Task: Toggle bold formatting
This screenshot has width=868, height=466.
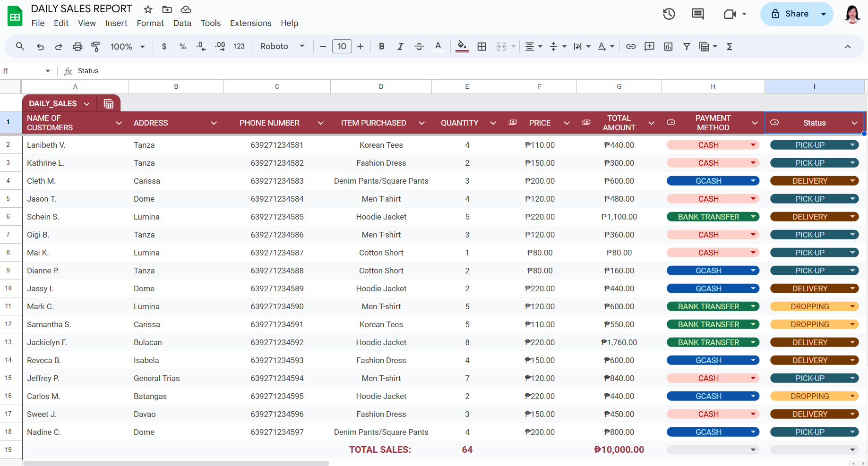Action: click(x=381, y=46)
